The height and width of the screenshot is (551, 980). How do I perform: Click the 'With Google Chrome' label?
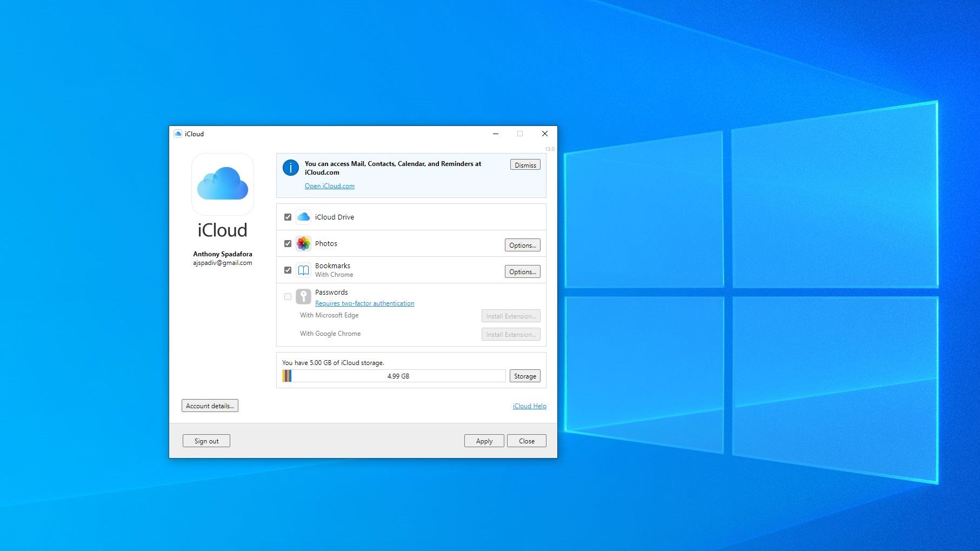point(330,334)
